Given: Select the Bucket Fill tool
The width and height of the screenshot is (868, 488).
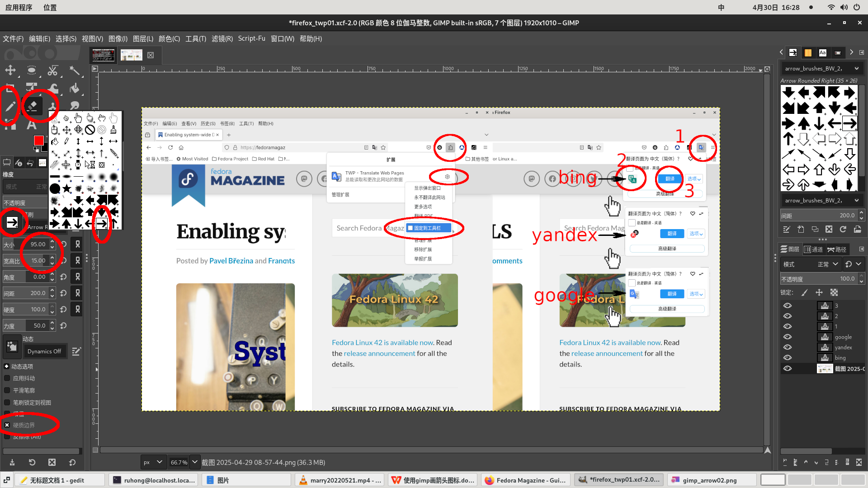Looking at the screenshot, I should coord(75,89).
